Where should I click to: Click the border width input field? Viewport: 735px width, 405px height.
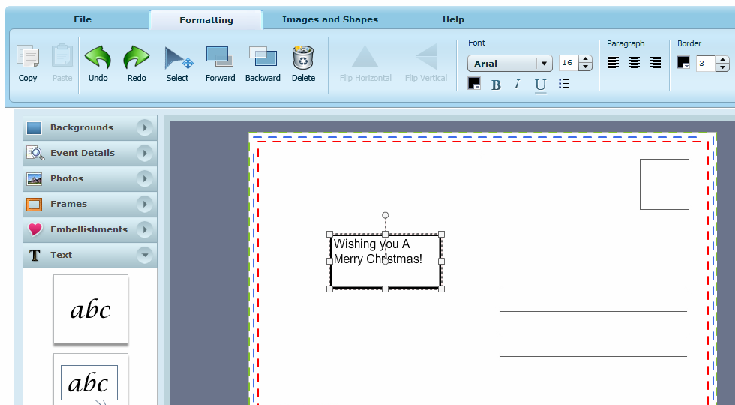click(705, 63)
